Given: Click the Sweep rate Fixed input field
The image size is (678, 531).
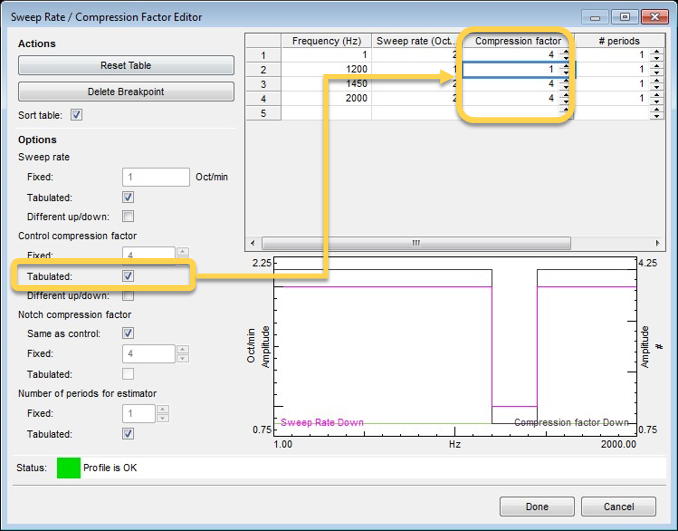Looking at the screenshot, I should click(x=155, y=177).
